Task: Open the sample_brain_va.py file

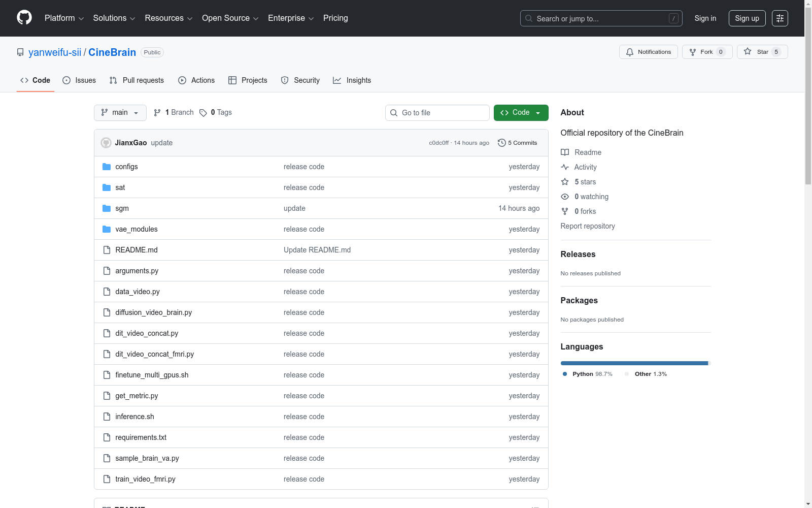Action: coord(147,458)
